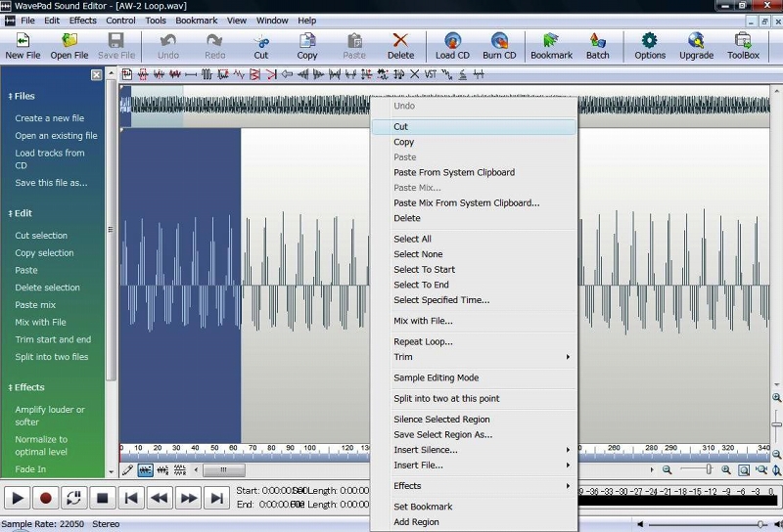The height and width of the screenshot is (532, 783).
Task: Click the New File toolbar icon
Action: 23,40
